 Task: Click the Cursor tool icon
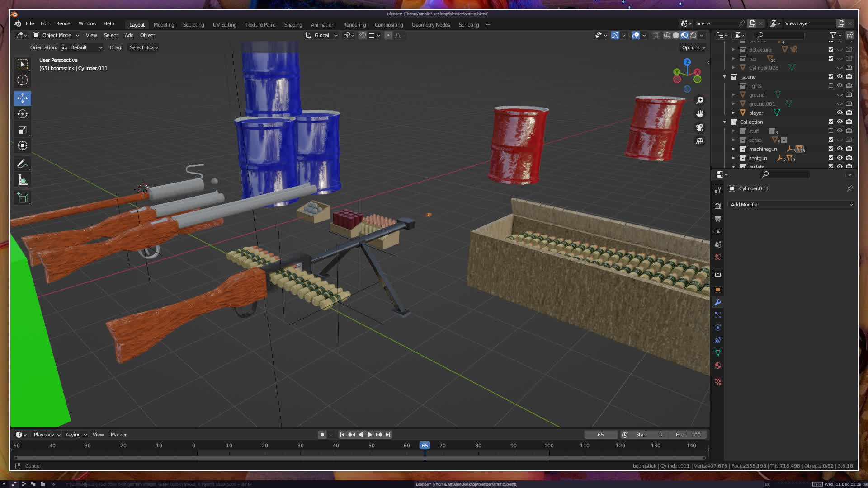click(23, 80)
